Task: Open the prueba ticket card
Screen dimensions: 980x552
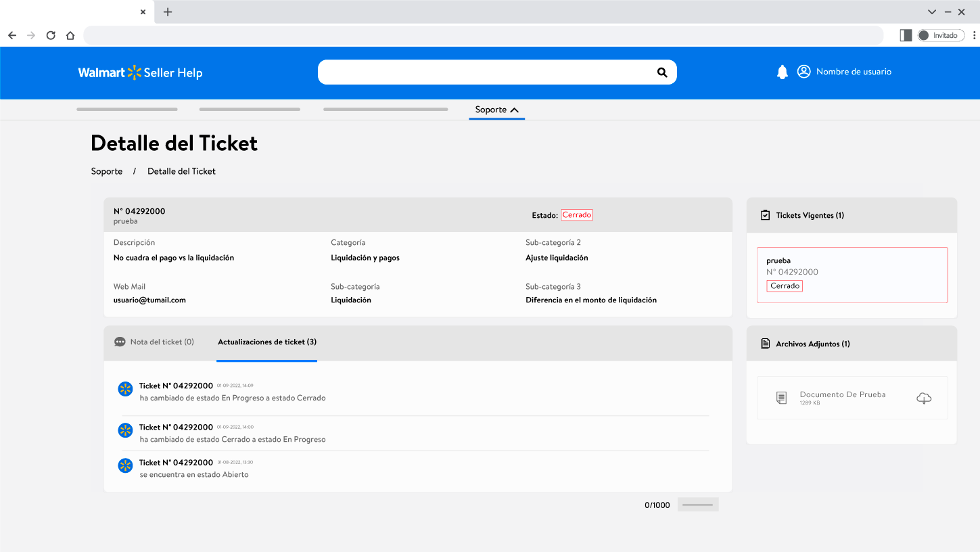Action: click(851, 274)
